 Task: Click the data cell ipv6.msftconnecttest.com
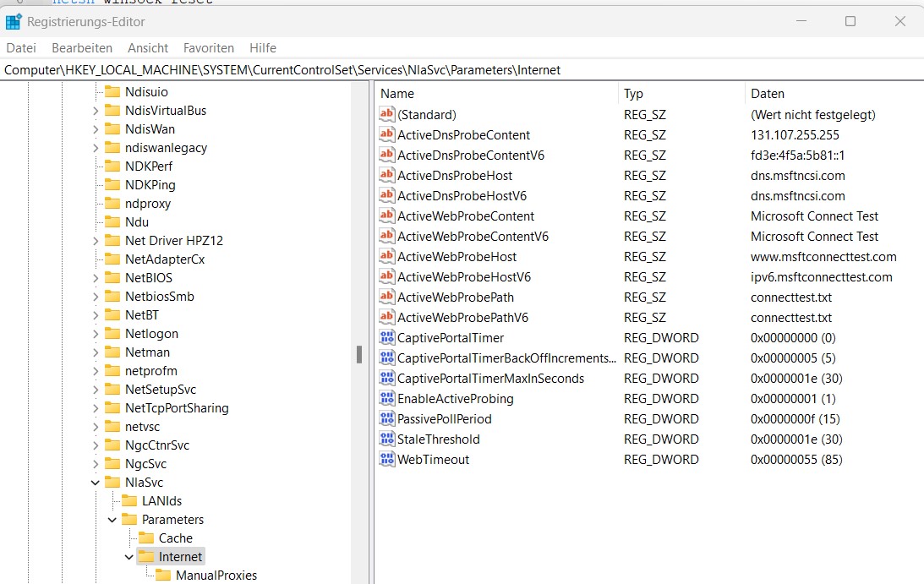[822, 277]
